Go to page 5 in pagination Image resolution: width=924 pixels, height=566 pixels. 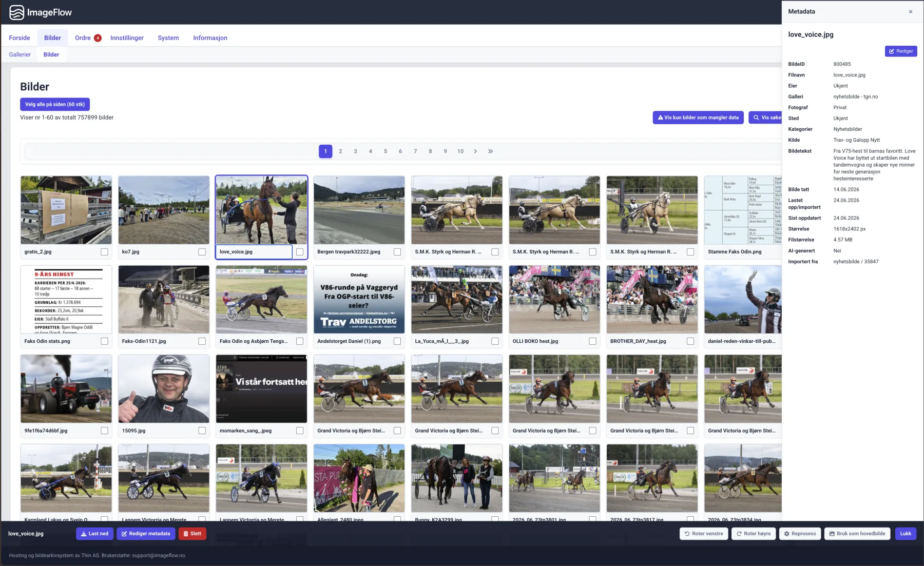[x=386, y=151]
